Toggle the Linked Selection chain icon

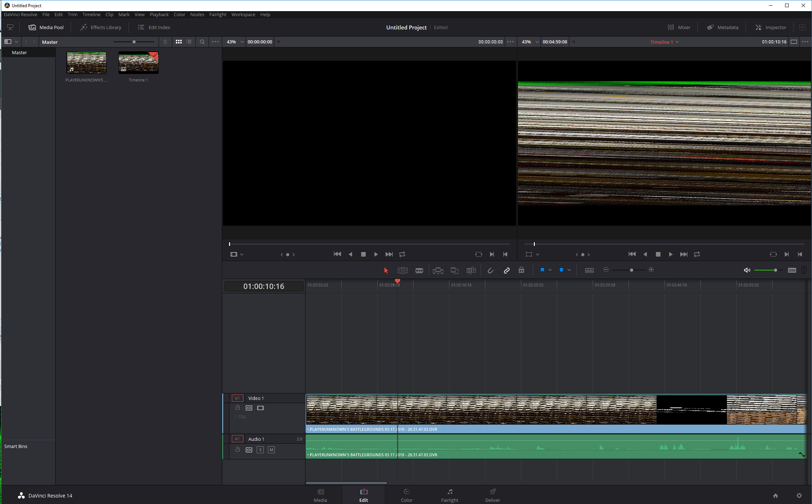[x=507, y=270]
